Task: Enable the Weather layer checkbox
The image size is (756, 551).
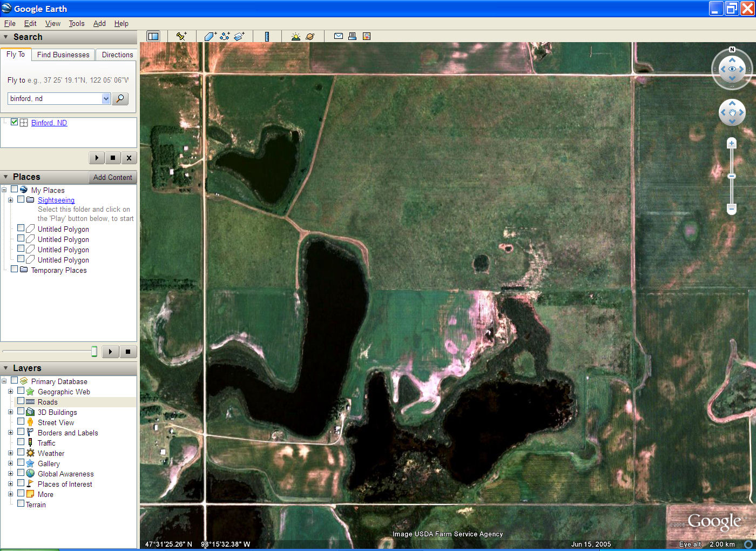Action: 21,453
